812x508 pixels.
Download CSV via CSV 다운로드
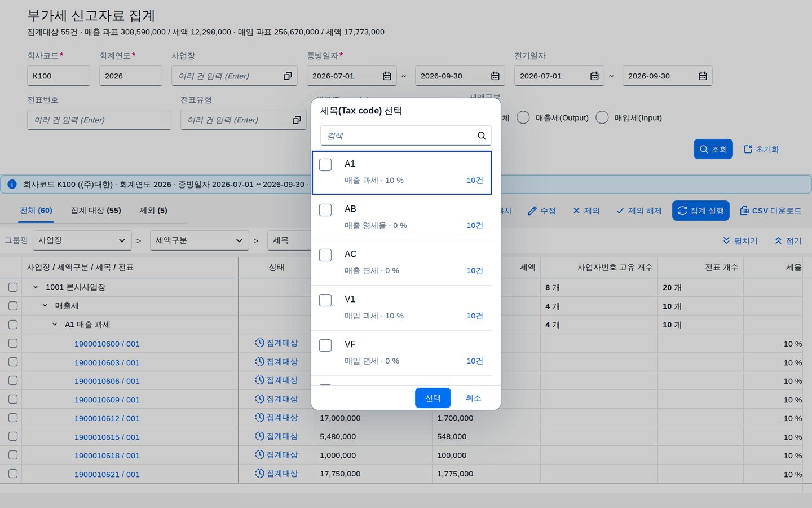770,211
